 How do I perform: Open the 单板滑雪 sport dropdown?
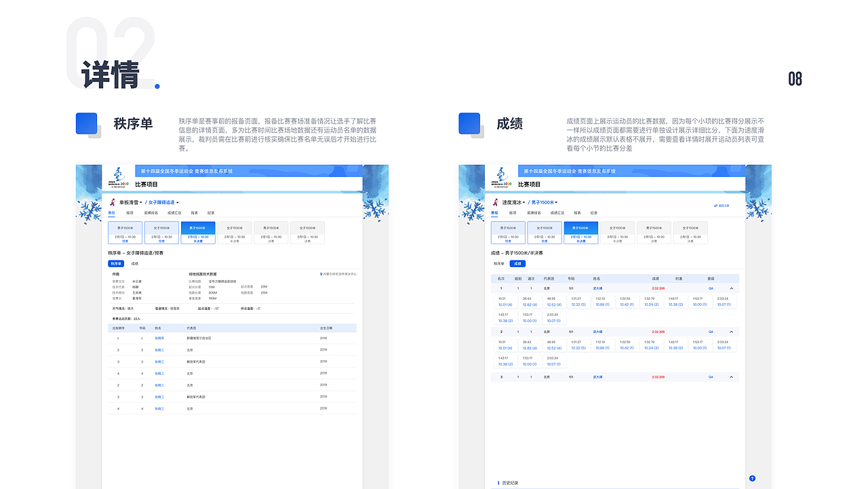(x=130, y=202)
